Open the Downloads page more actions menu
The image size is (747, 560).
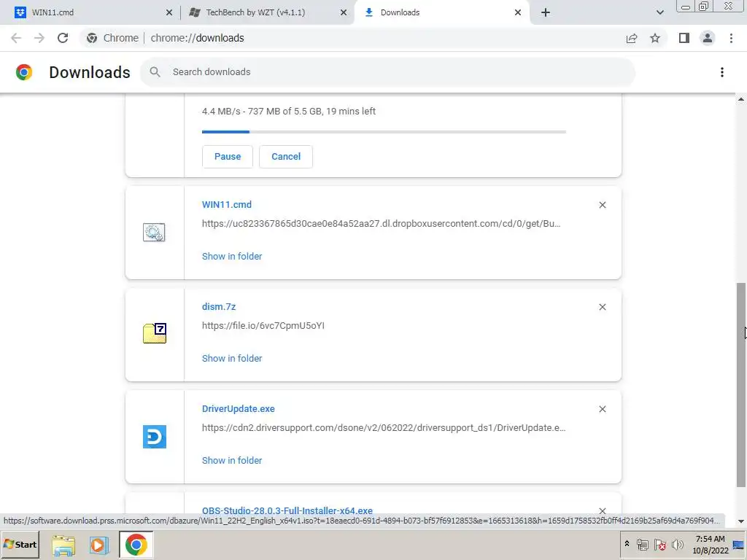(722, 72)
